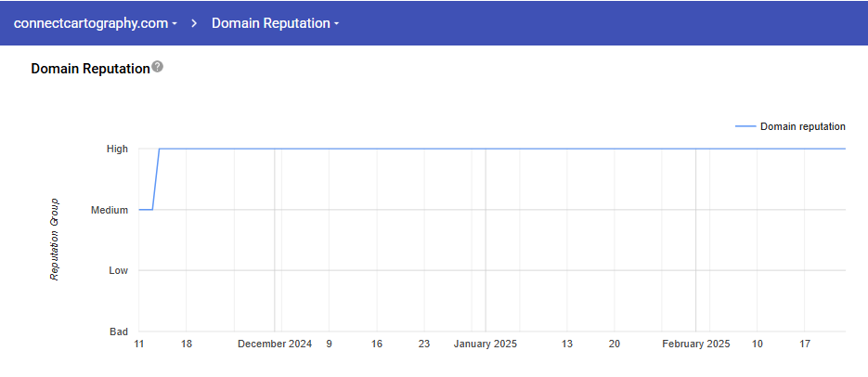Click the blue legend line swatch
Viewport: 868px width, 377px height.
pyautogui.click(x=745, y=126)
